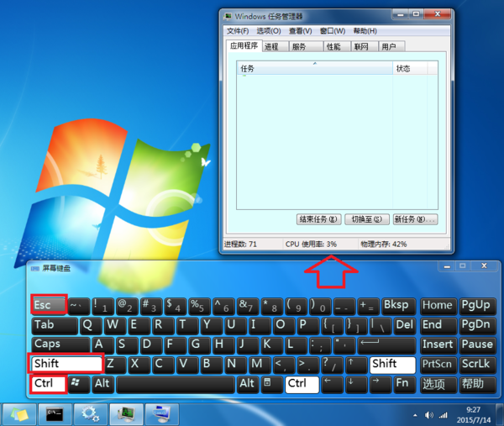This screenshot has width=504, height=426.
Task: Click the Task Manager title bar icon
Action: 228,16
